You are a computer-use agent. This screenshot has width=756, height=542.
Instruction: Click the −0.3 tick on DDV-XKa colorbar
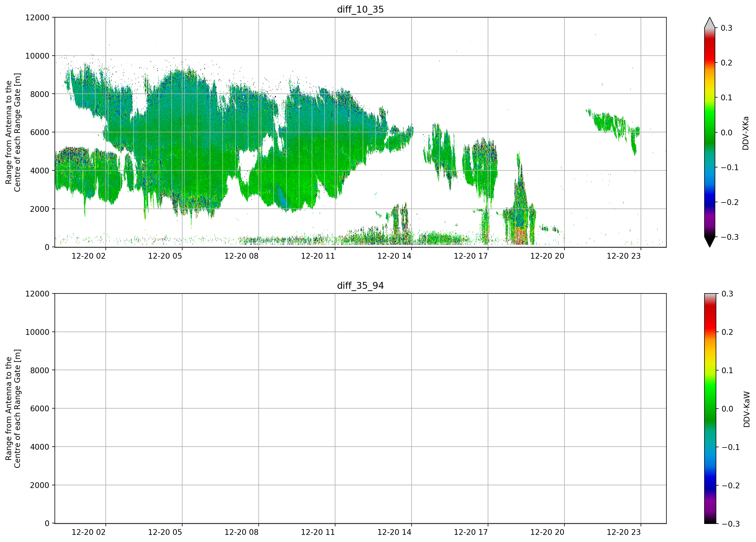click(x=730, y=237)
